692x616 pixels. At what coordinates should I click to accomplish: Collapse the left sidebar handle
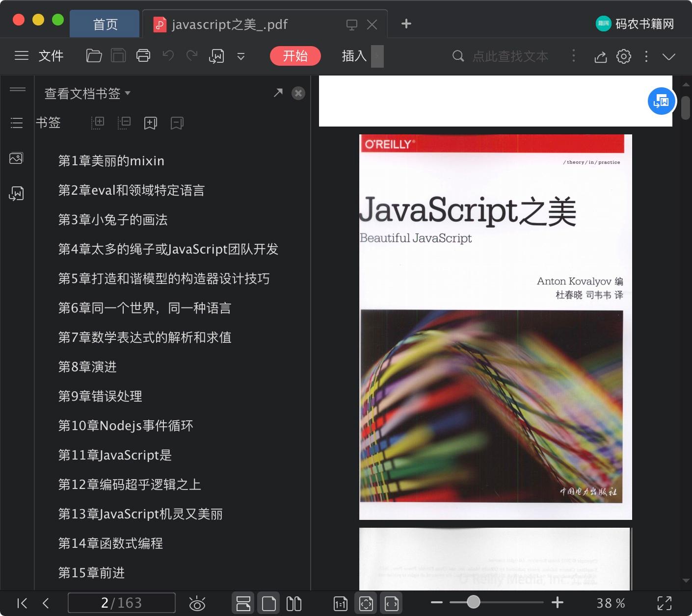point(18,89)
